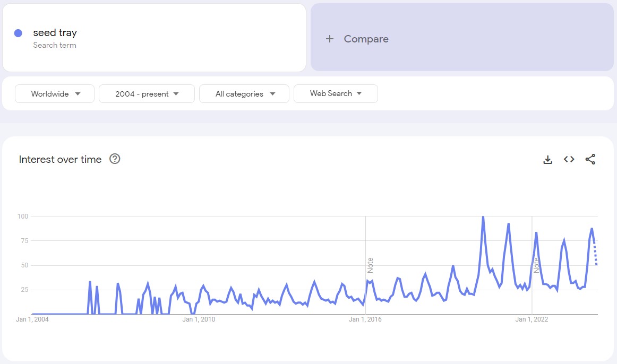The image size is (617, 364).
Task: Click the dotted line at the chart's end
Action: (x=596, y=255)
